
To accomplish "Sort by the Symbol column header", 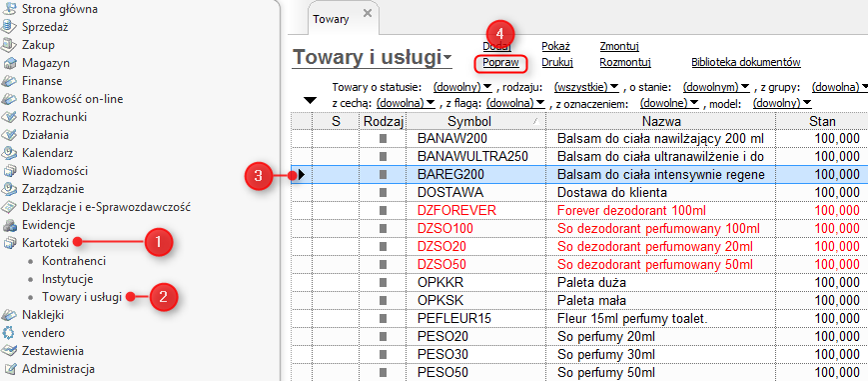I will click(x=477, y=121).
